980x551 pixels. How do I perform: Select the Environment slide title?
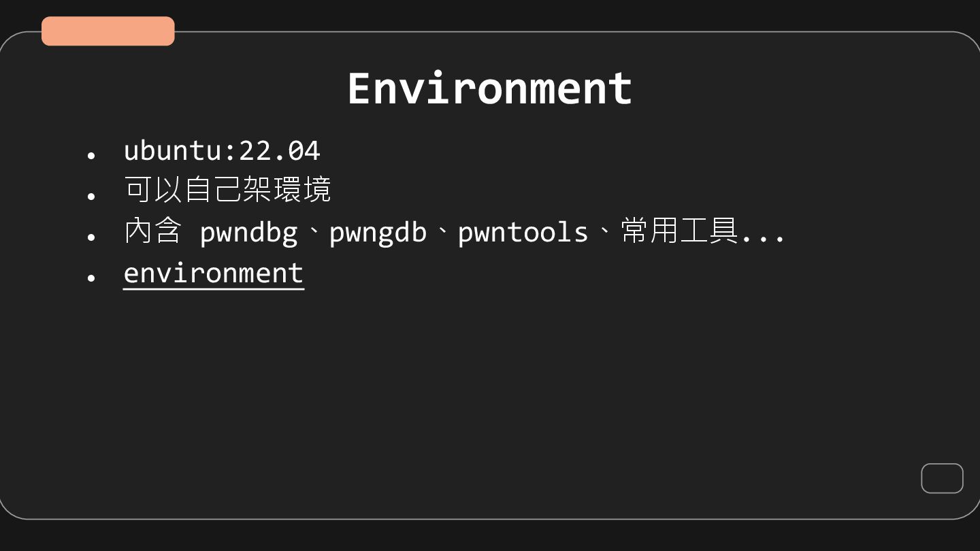pyautogui.click(x=489, y=88)
